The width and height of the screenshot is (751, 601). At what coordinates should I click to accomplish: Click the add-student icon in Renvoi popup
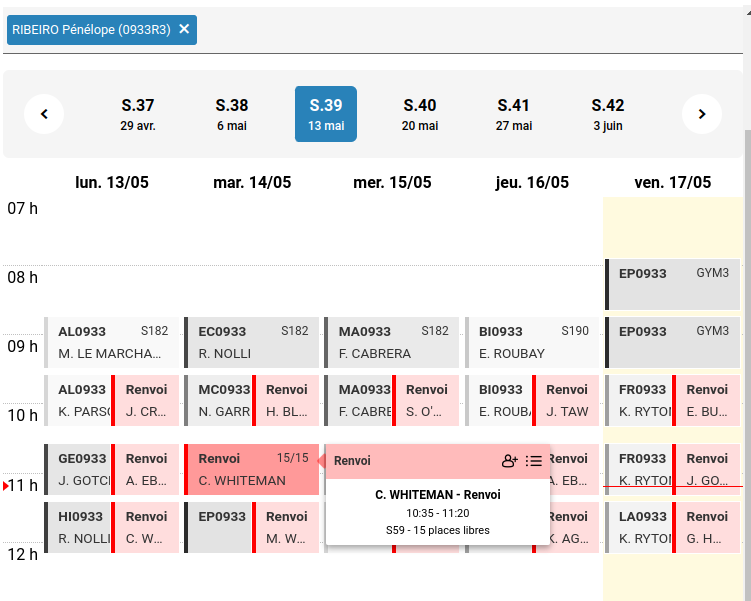(x=510, y=461)
